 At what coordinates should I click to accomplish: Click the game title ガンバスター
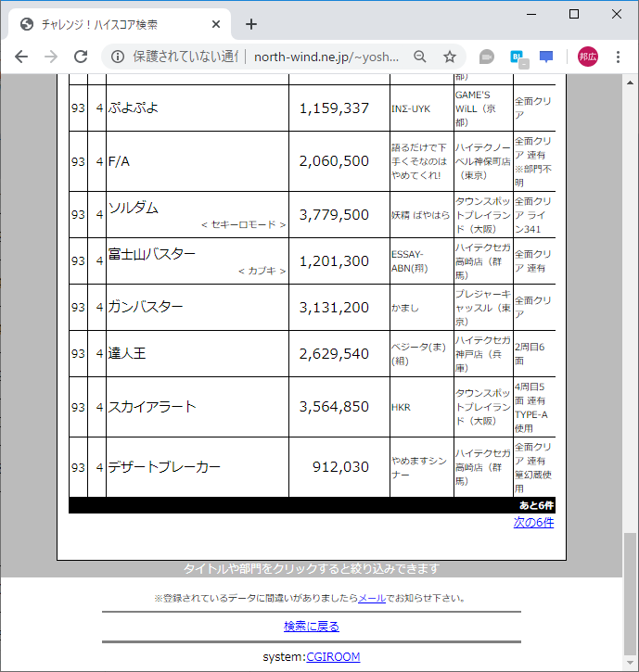pyautogui.click(x=146, y=307)
